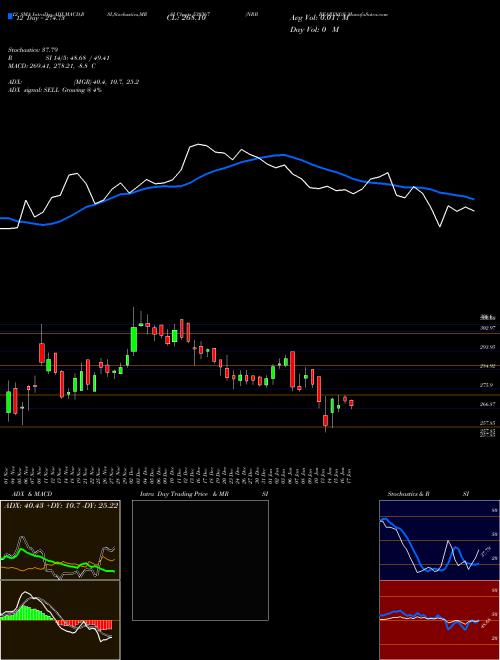
Task: Click the 275.9 price axis label
Action: 488,385
